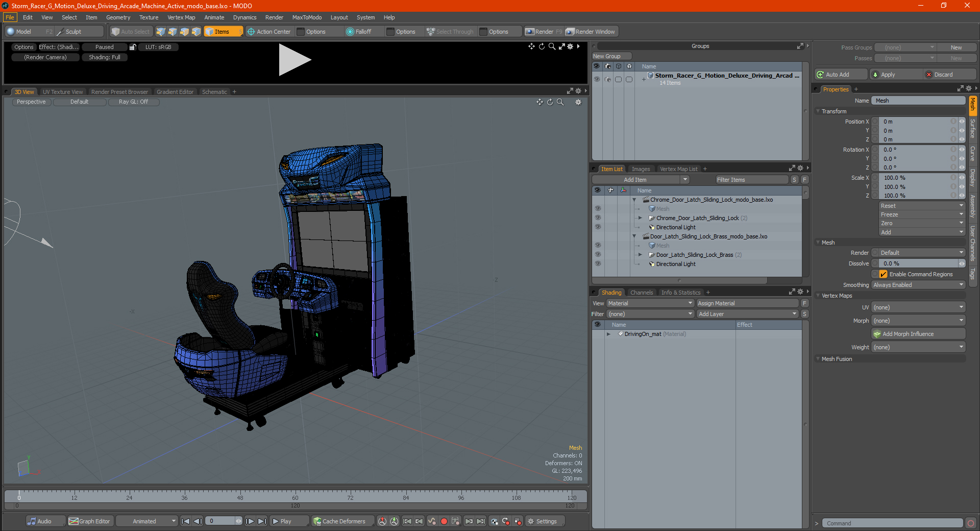Image resolution: width=980 pixels, height=531 pixels.
Task: Step to next frame
Action: pyautogui.click(x=250, y=521)
